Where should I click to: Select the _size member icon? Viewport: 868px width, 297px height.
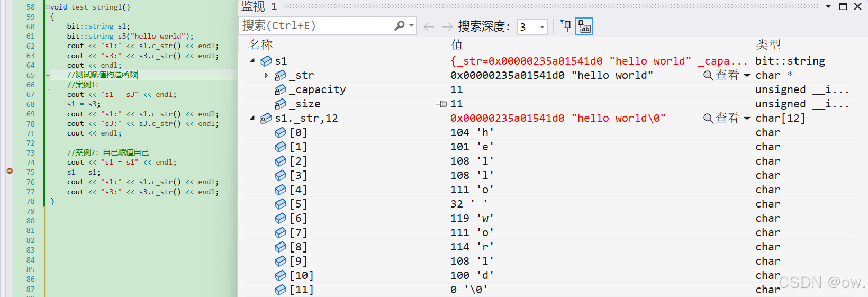[281, 104]
